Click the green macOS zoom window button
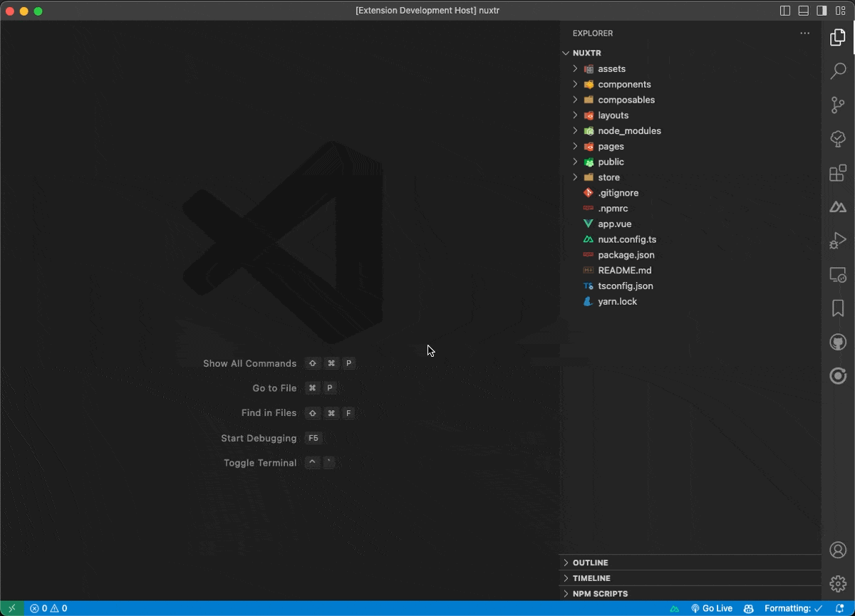855x616 pixels. (x=38, y=11)
